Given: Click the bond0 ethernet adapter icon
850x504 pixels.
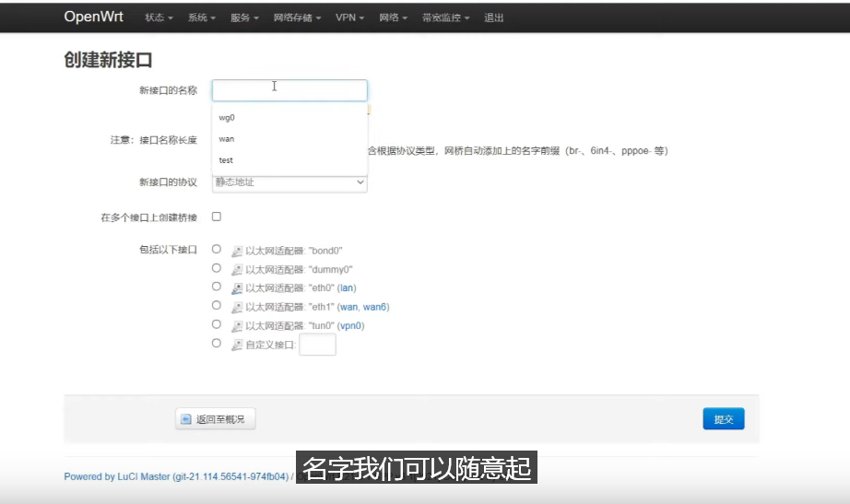Looking at the screenshot, I should (x=237, y=251).
